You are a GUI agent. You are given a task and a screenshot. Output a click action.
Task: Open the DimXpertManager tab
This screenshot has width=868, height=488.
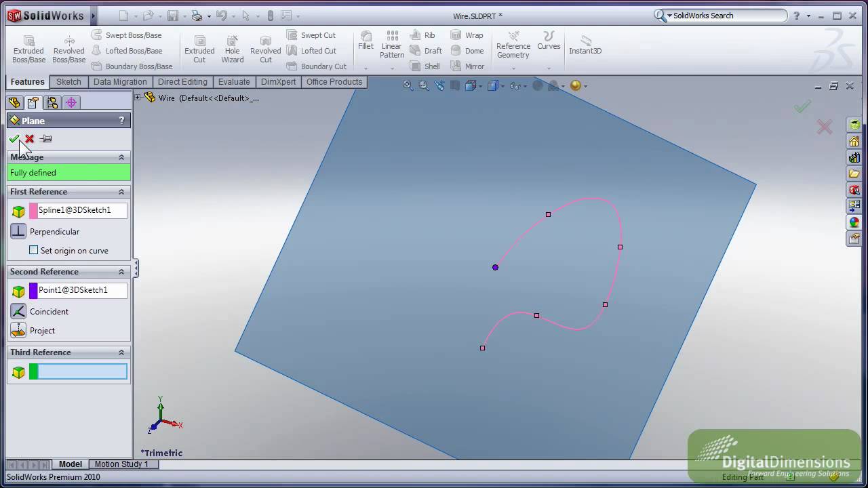71,102
